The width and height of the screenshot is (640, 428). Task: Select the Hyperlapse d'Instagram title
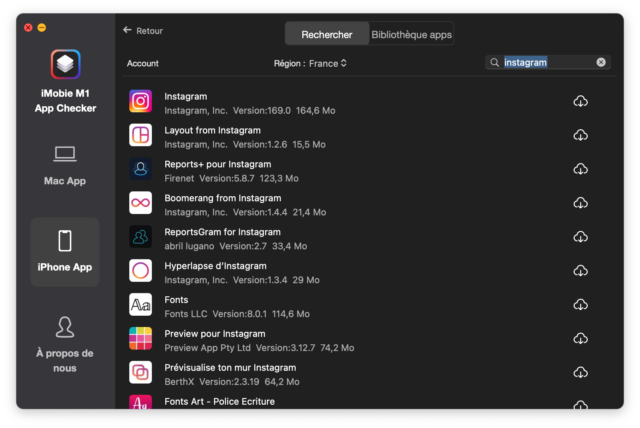[215, 266]
